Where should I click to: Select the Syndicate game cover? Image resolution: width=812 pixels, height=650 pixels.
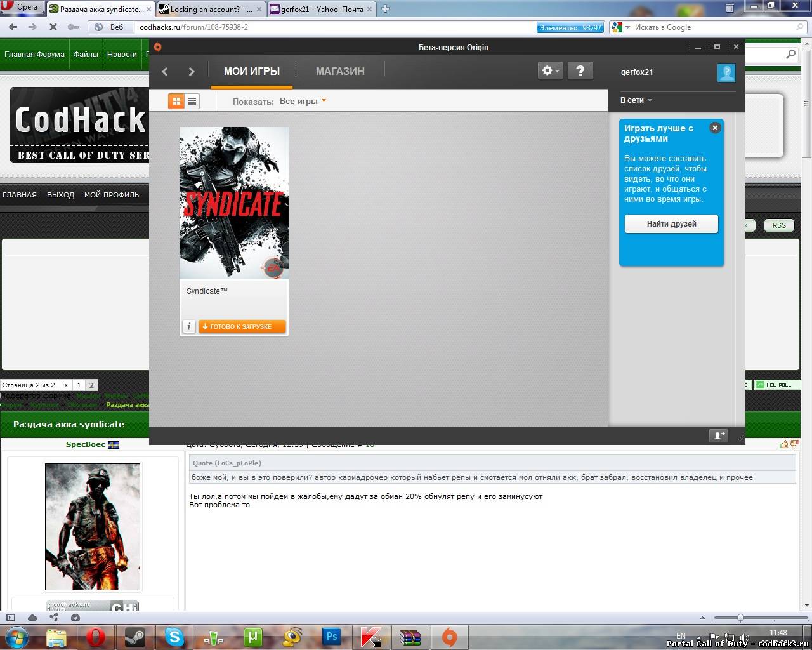click(x=234, y=203)
